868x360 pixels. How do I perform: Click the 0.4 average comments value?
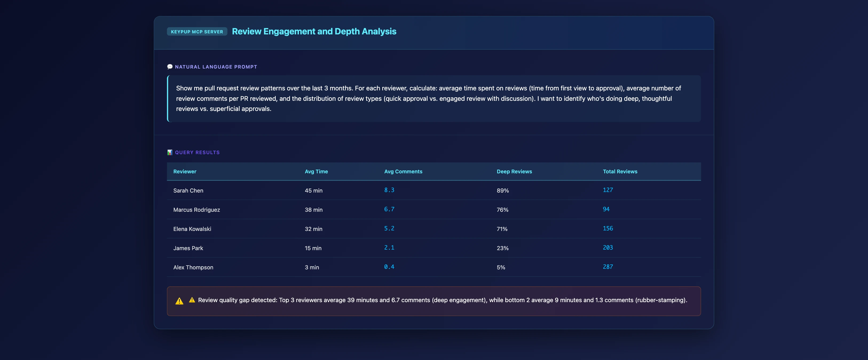(389, 267)
